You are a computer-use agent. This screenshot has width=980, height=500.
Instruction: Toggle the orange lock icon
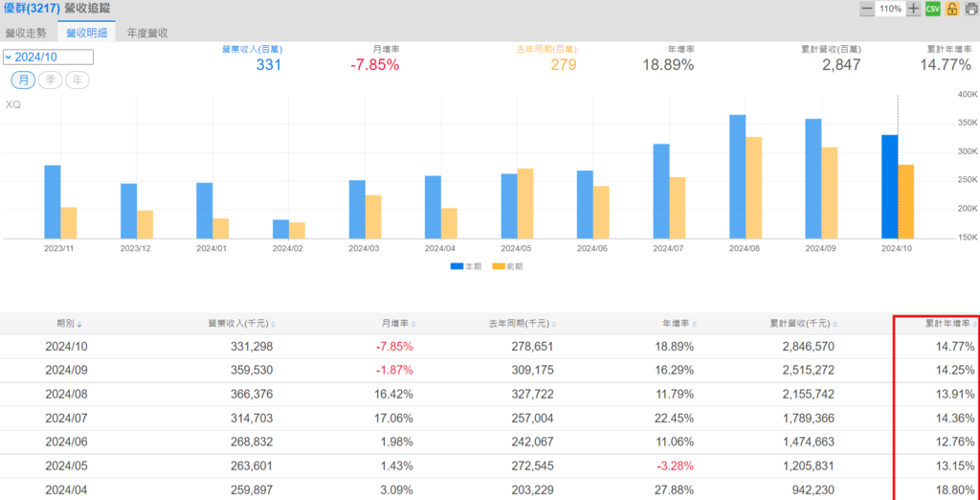tap(952, 9)
